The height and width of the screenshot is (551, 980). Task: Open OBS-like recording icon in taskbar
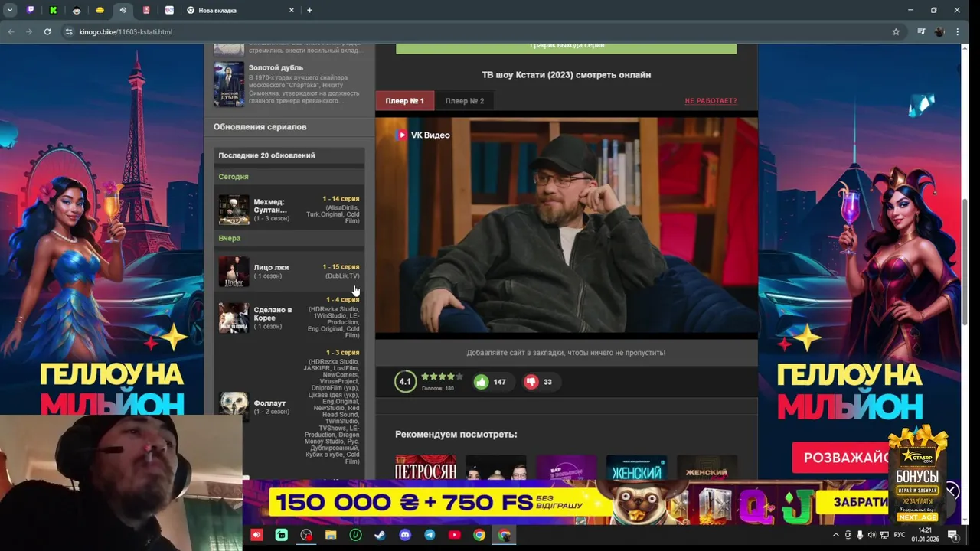(306, 535)
